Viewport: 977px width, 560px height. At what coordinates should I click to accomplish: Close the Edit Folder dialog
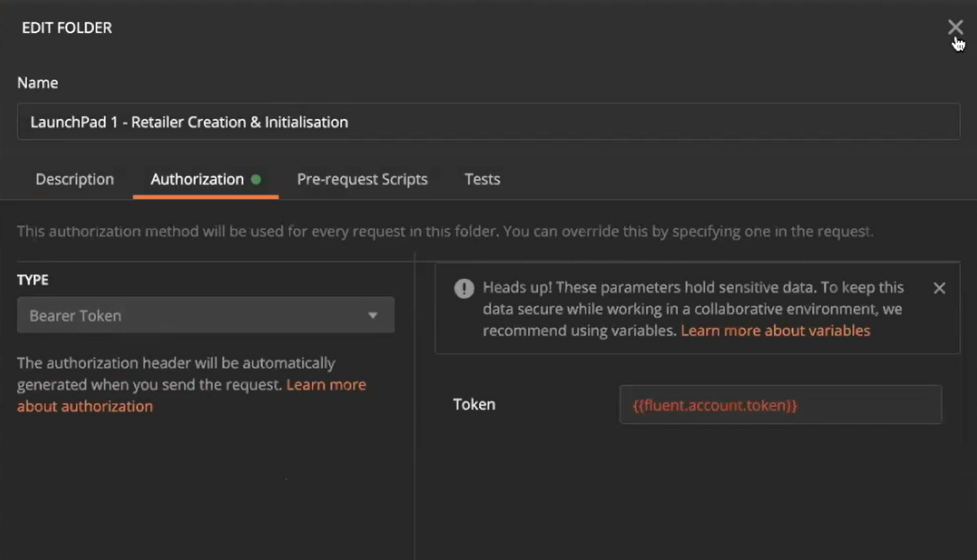pos(955,28)
